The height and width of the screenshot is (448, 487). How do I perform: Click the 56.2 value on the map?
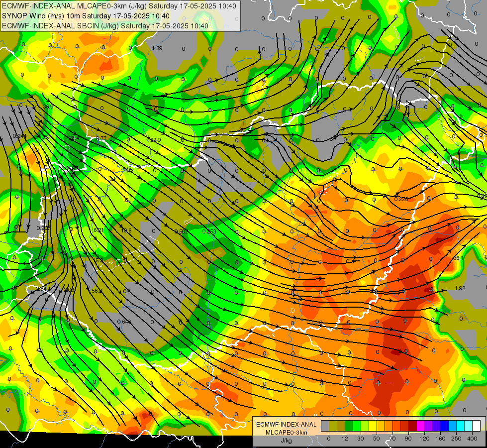[97, 291]
